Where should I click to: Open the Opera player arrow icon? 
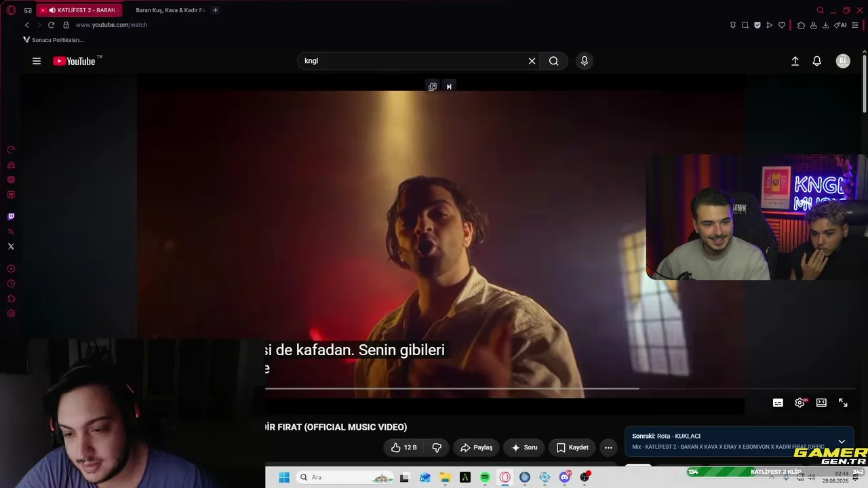tap(770, 25)
